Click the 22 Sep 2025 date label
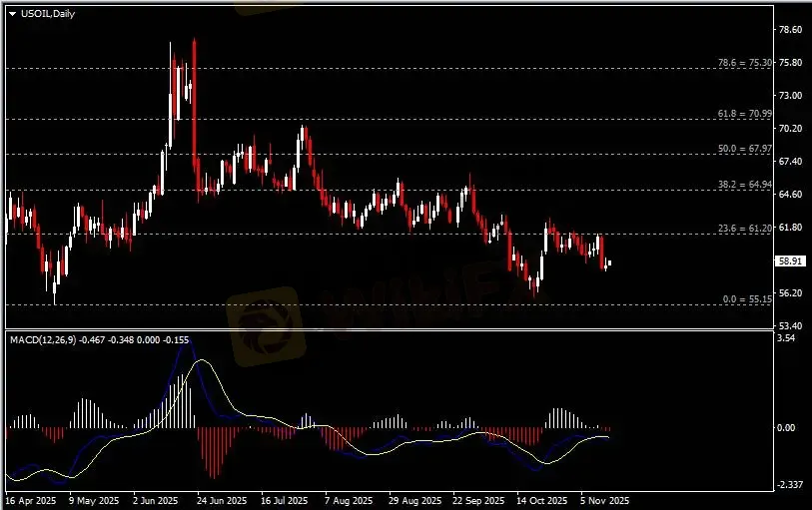 tap(478, 501)
